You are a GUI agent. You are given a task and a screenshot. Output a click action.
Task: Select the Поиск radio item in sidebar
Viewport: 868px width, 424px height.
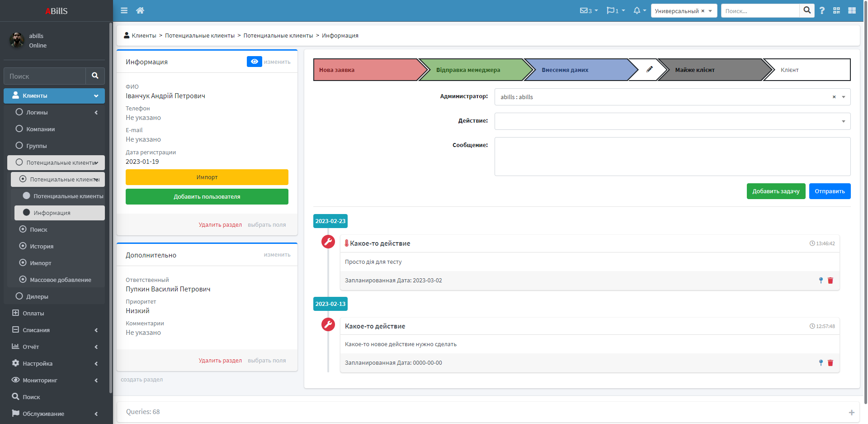38,229
